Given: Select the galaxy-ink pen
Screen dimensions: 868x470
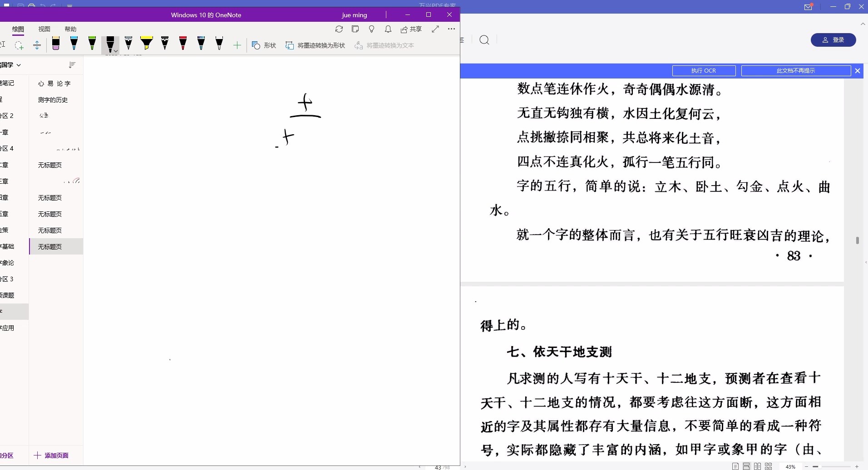Looking at the screenshot, I should pos(201,44).
